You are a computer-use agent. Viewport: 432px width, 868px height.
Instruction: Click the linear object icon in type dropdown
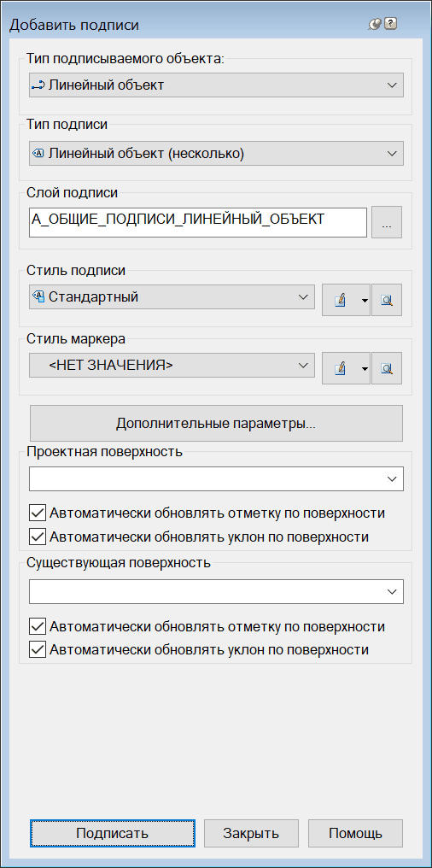pyautogui.click(x=38, y=85)
